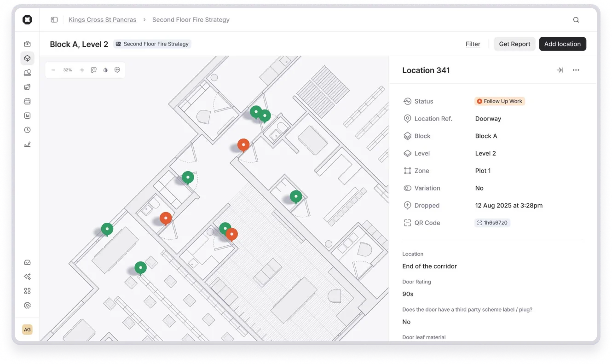Click the QR Code 1h6s67z0 chip

coord(492,223)
